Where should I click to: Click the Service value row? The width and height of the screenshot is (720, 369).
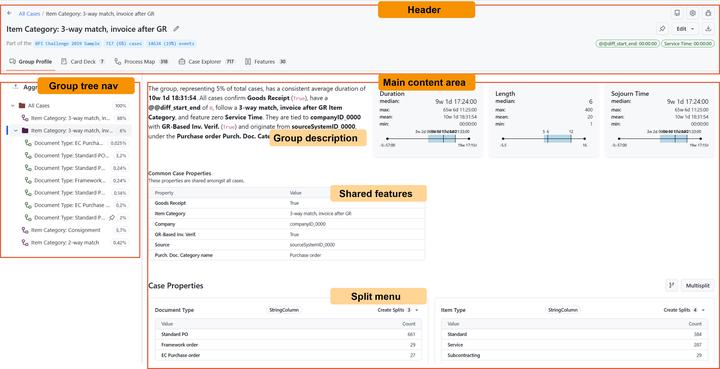(574, 345)
